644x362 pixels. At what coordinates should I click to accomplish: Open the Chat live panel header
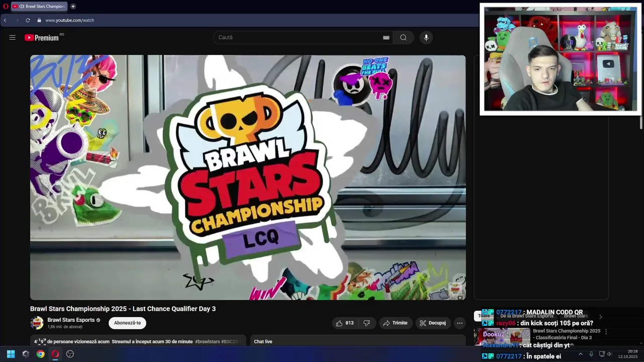(263, 341)
